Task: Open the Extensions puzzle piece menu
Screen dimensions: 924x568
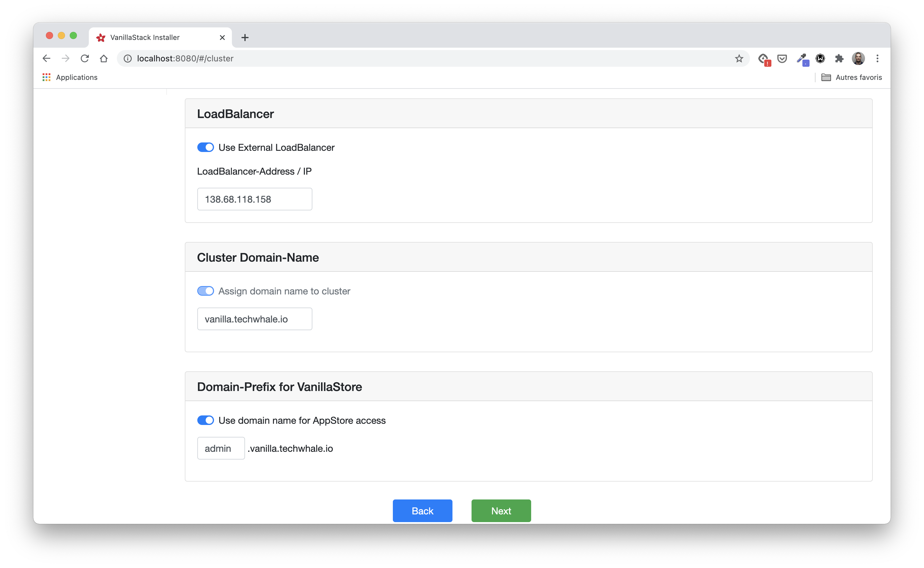Action: 839,59
